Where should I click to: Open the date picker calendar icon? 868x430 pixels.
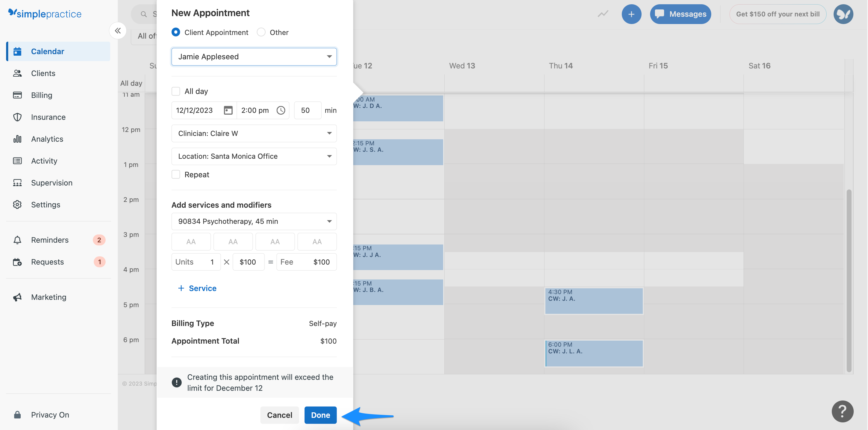229,110
